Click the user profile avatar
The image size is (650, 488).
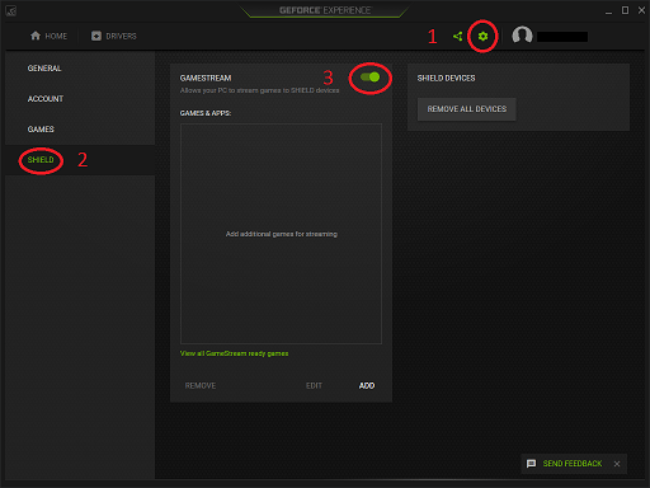tap(522, 36)
